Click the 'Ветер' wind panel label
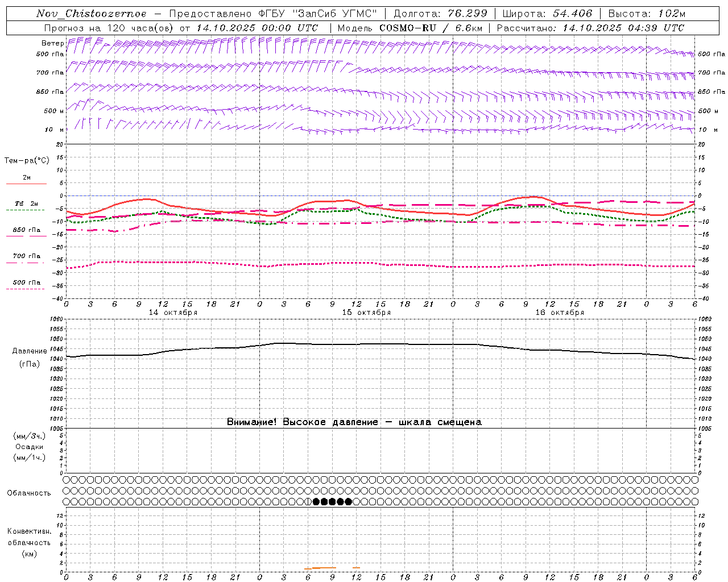This screenshot has height=582, width=728. coord(52,43)
